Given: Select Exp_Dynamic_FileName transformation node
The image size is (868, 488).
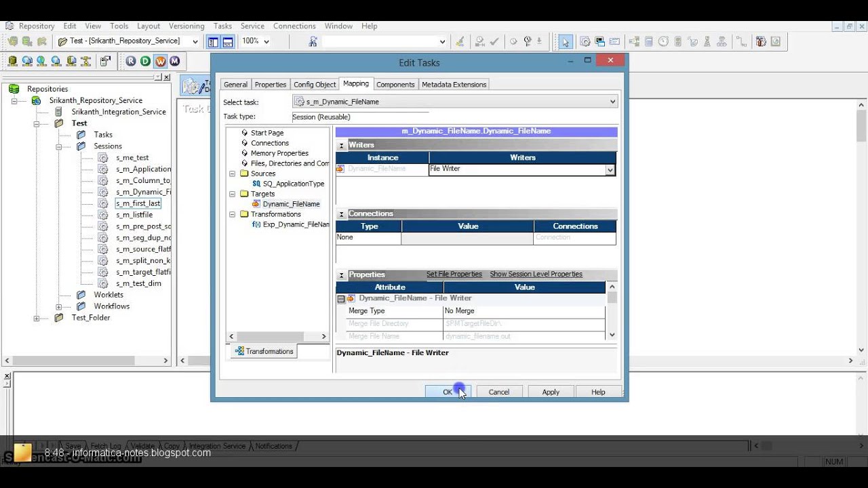Looking at the screenshot, I should [296, 224].
